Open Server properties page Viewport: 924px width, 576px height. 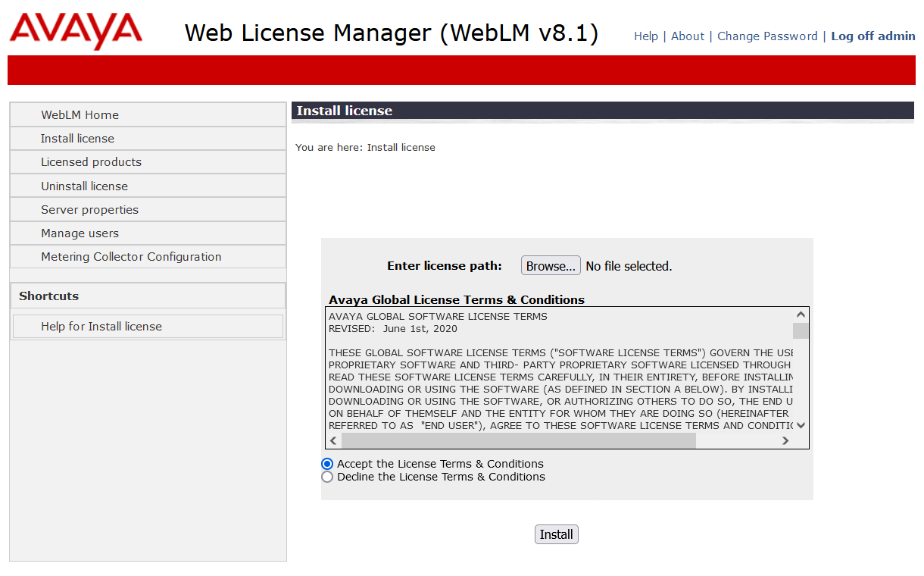point(148,210)
